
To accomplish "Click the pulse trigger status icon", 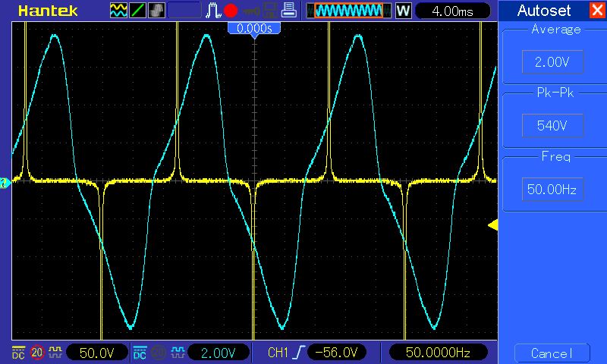I will [x=212, y=11].
